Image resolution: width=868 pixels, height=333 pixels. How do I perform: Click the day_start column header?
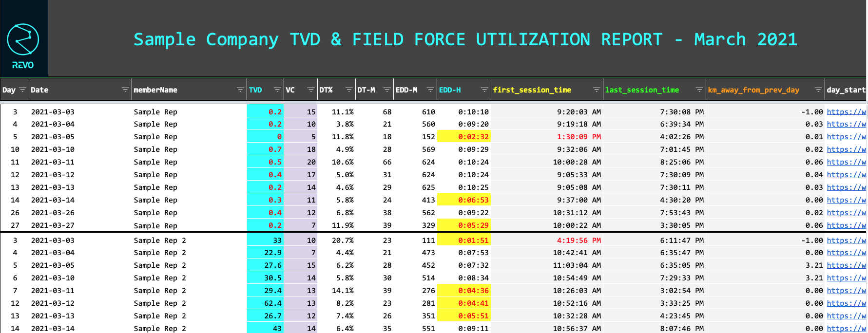click(x=846, y=90)
